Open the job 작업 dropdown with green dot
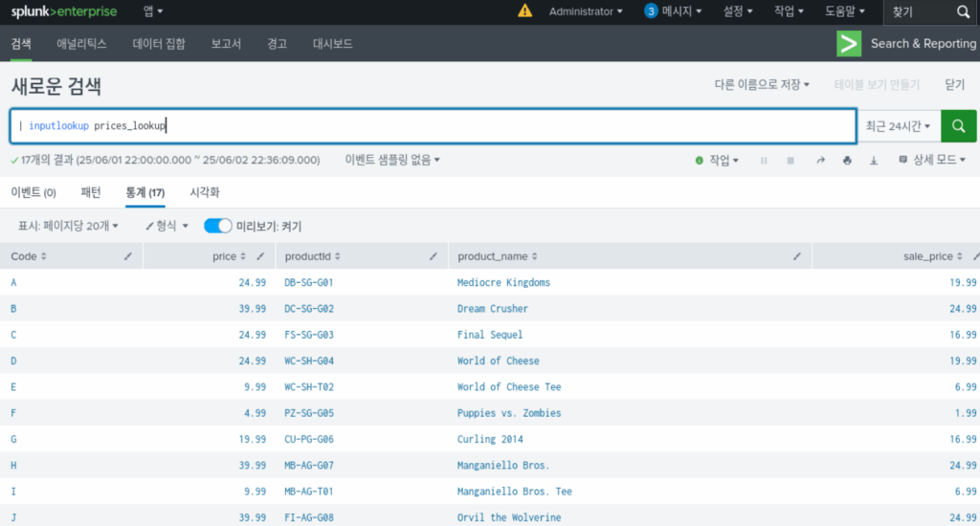This screenshot has width=980, height=526. 717,161
